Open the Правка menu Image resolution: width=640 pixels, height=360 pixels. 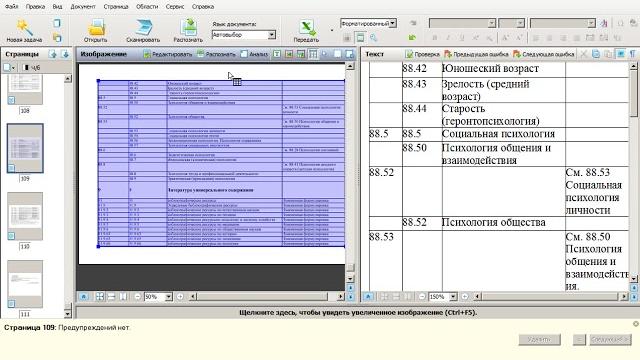[x=35, y=7]
